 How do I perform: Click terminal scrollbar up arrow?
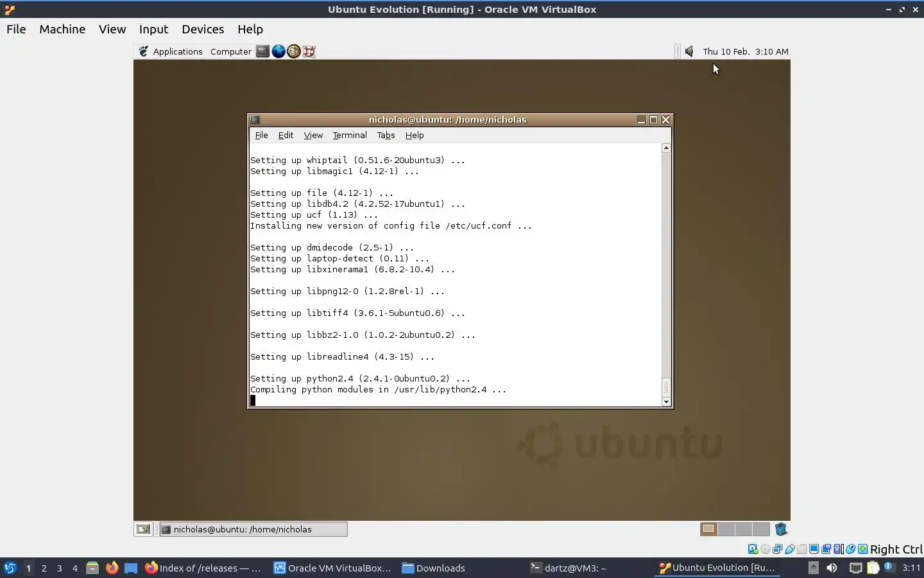tap(666, 148)
